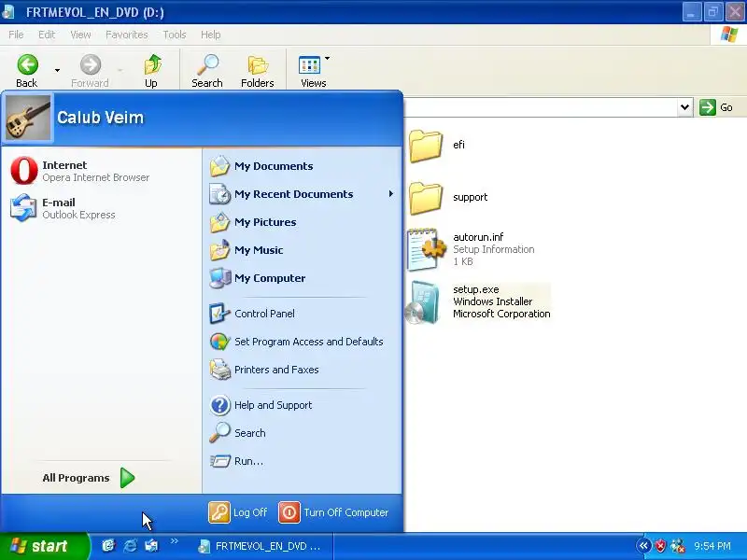Click the Back arrow icon in Explorer toolbar
This screenshot has width=747, height=560.
[27, 64]
